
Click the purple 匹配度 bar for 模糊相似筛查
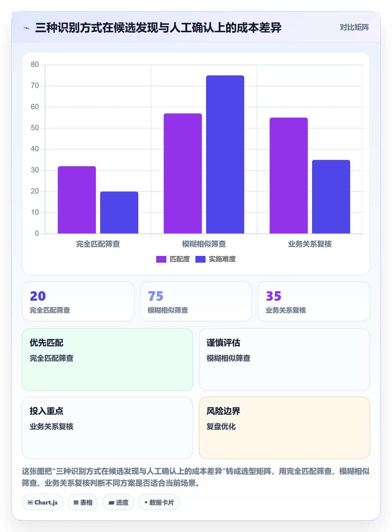(x=183, y=174)
